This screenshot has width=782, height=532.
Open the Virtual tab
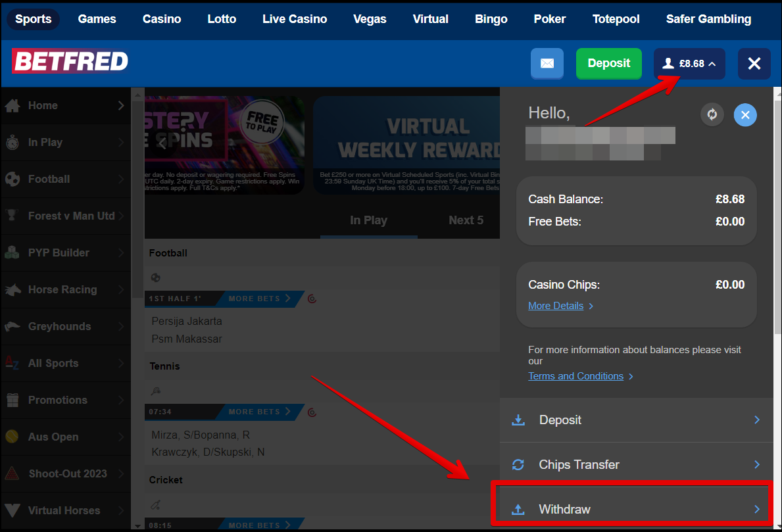point(430,19)
